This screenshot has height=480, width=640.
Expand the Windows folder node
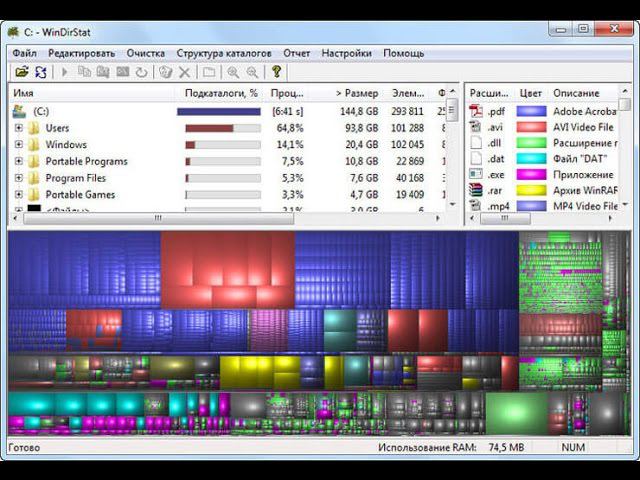[19, 144]
